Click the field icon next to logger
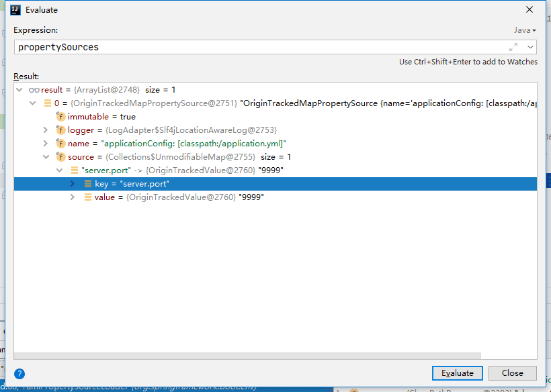Screen dimensions: 551x392 click(x=60, y=130)
